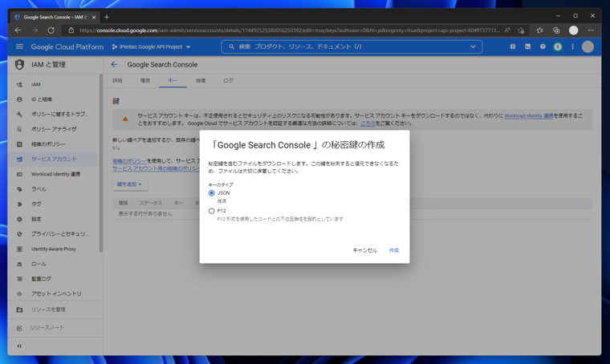This screenshot has width=610, height=364.
Task: Click the IAM と管理 shield icon
Action: [x=19, y=64]
